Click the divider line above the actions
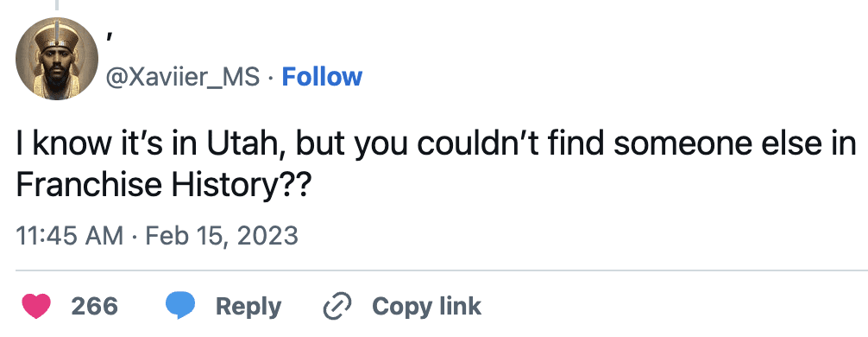Viewport: 868px width, 337px height. pyautogui.click(x=442, y=270)
